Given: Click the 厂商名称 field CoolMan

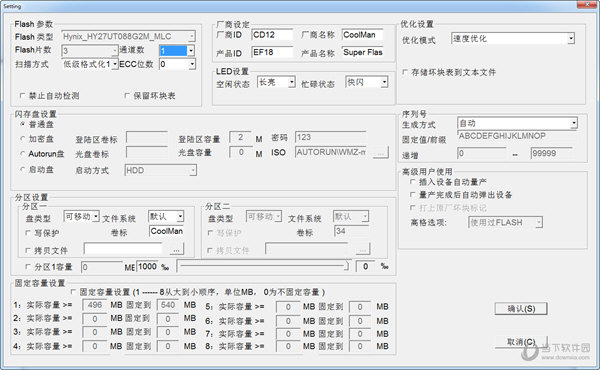Looking at the screenshot, I should click(362, 35).
